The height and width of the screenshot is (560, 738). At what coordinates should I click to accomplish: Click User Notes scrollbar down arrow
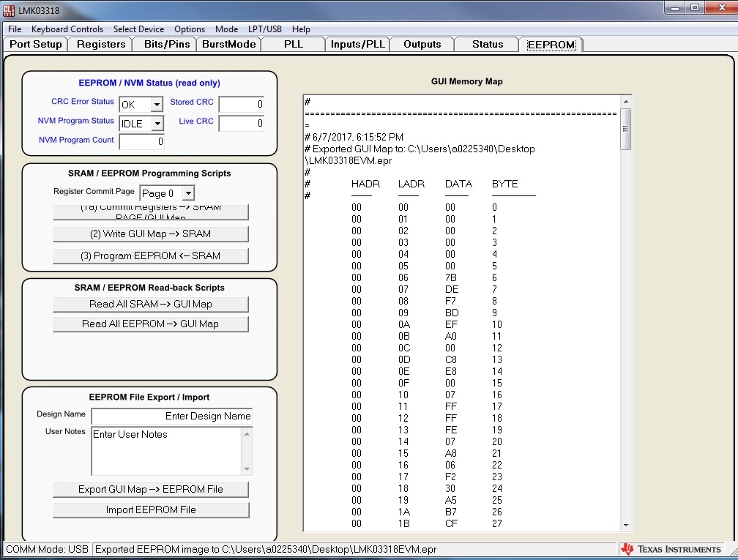click(247, 469)
